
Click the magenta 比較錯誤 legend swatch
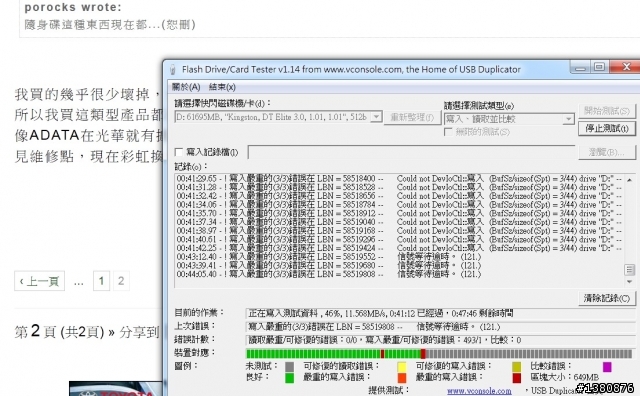(607, 367)
